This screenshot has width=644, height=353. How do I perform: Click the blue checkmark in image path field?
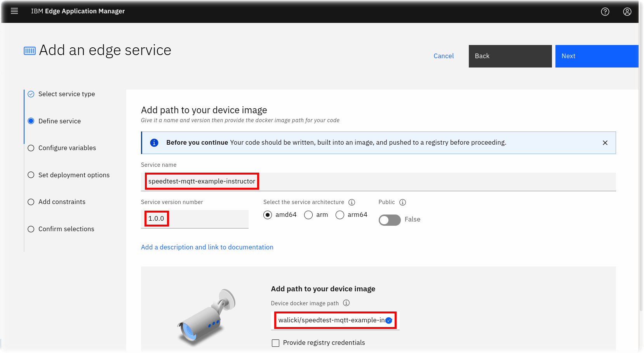point(389,320)
